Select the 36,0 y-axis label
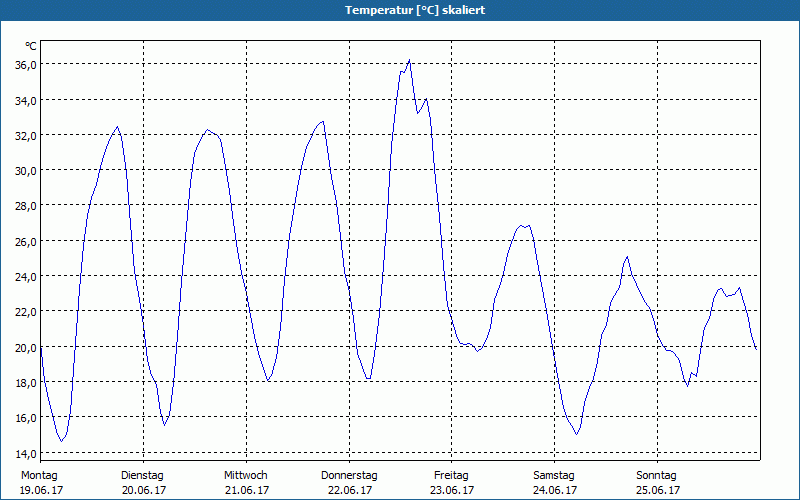800x500 pixels. [x=25, y=65]
